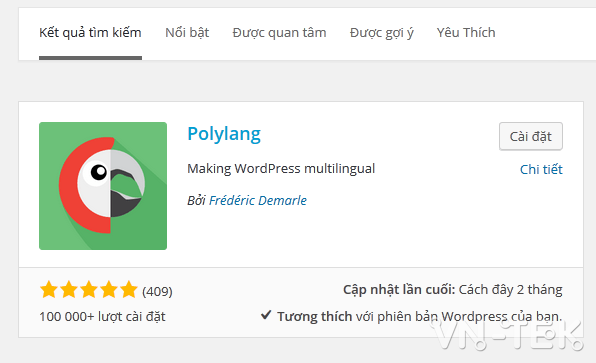Screen dimensions: 596x363
Task: Click the 'Making WordPress multilingual' description
Action: [281, 168]
